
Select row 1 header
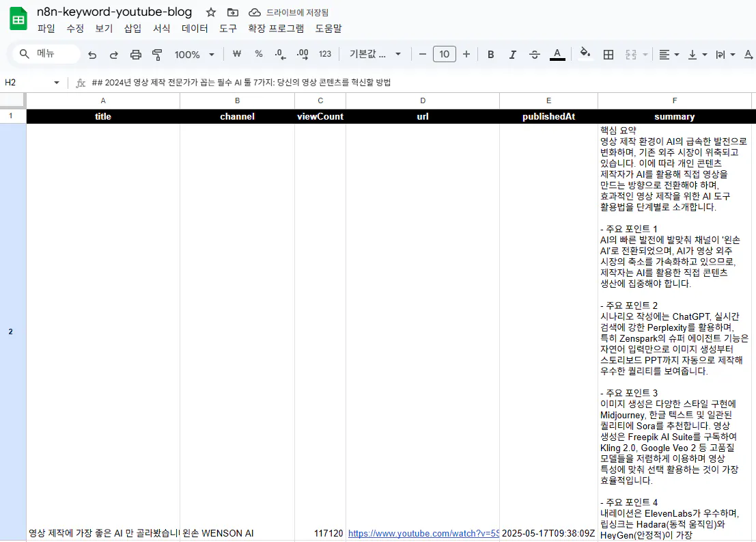11,116
